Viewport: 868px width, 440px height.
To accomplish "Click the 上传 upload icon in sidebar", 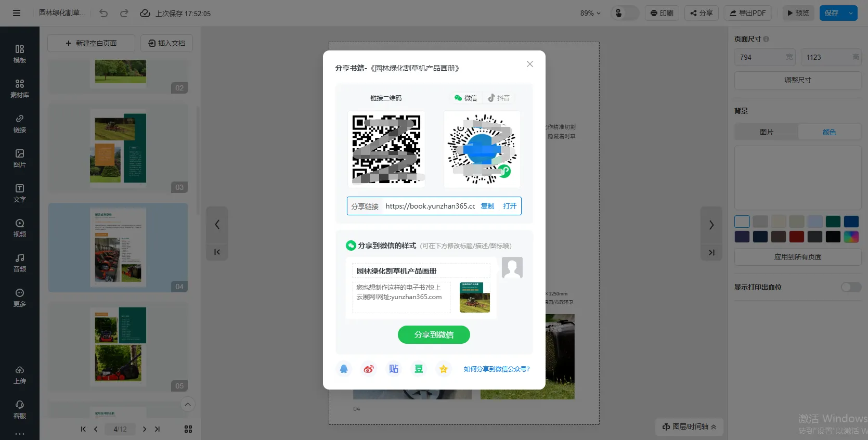I will 20,374.
